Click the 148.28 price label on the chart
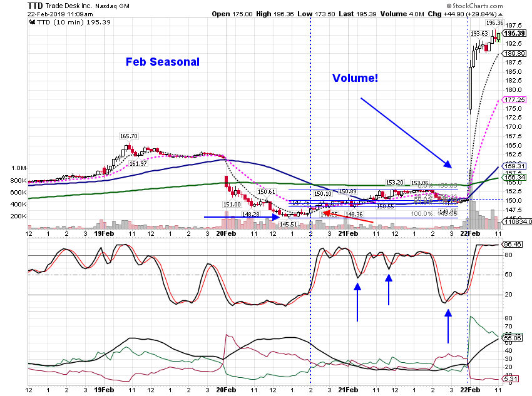Image resolution: width=532 pixels, height=396 pixels. (251, 215)
